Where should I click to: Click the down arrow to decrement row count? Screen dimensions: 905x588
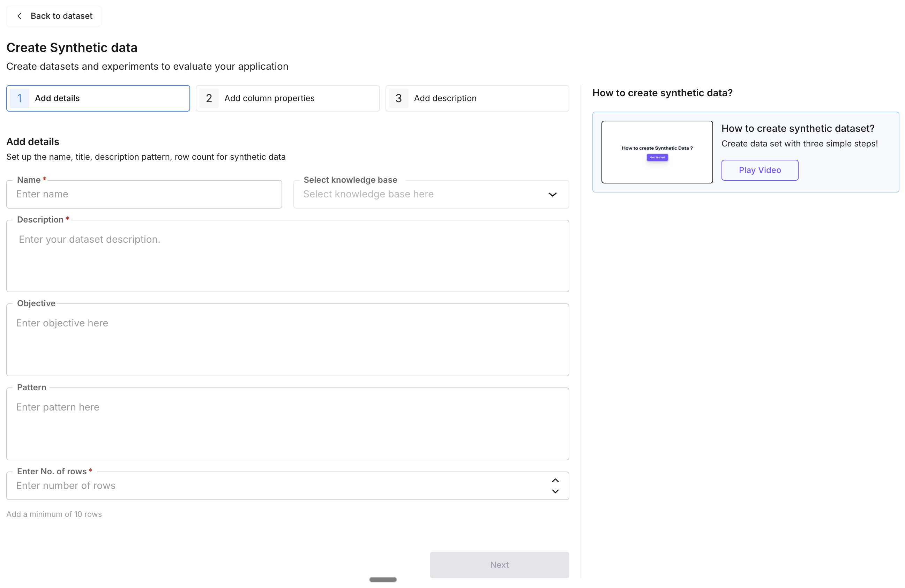click(555, 492)
